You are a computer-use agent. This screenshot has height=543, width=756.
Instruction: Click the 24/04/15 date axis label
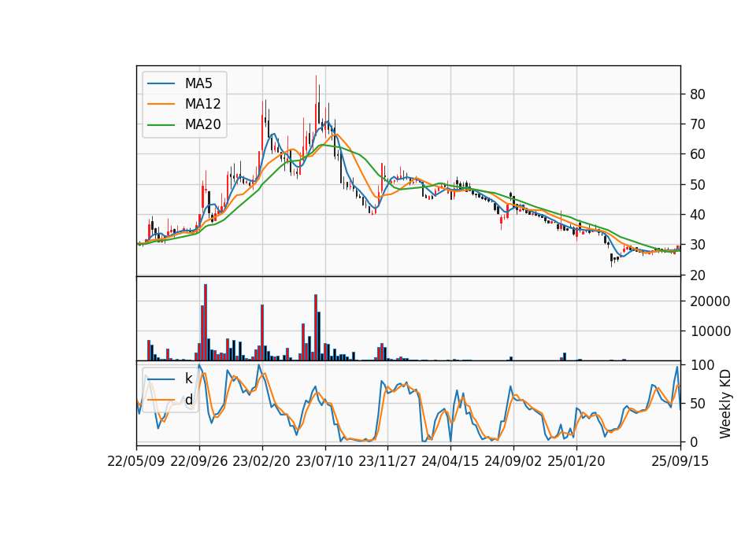[x=450, y=461]
